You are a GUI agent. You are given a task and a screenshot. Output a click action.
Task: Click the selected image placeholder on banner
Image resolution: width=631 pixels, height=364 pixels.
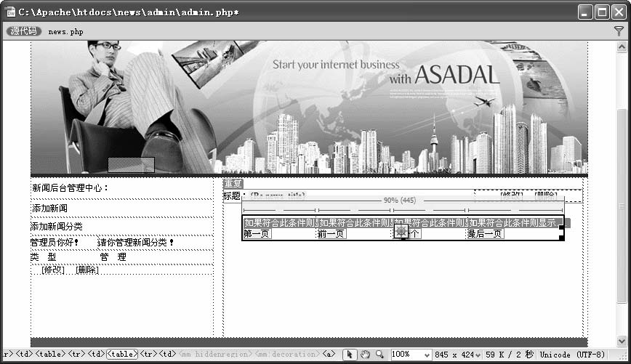coord(131,165)
